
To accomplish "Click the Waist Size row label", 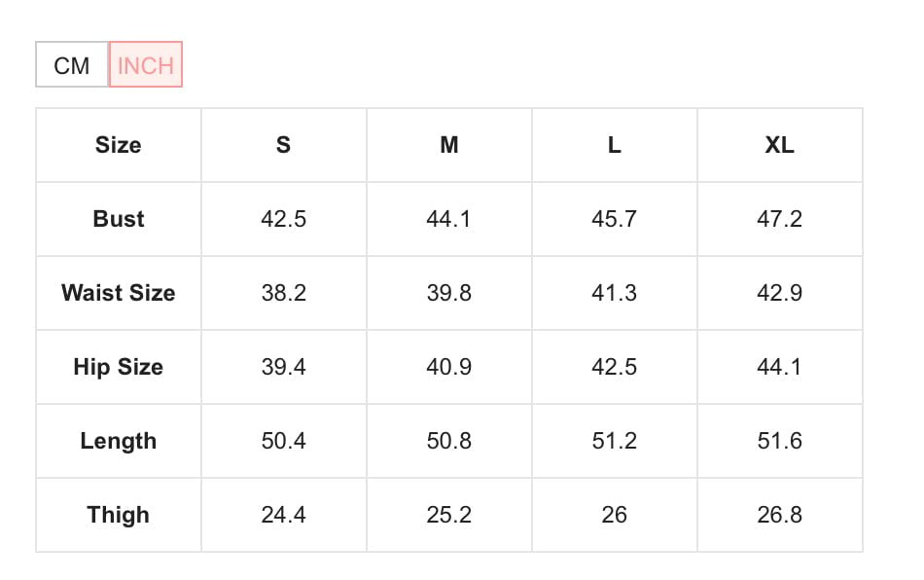I will (119, 293).
